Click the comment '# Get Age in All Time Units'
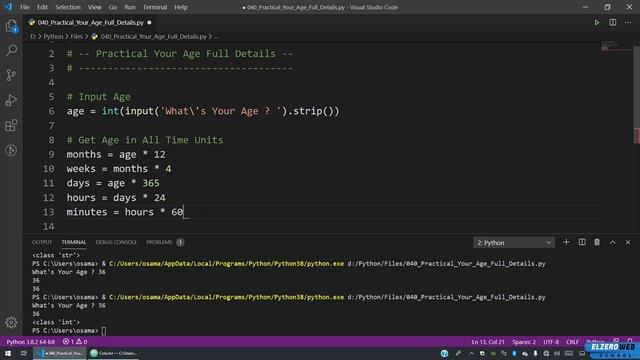Viewport: 640px width, 360px height. click(x=145, y=140)
